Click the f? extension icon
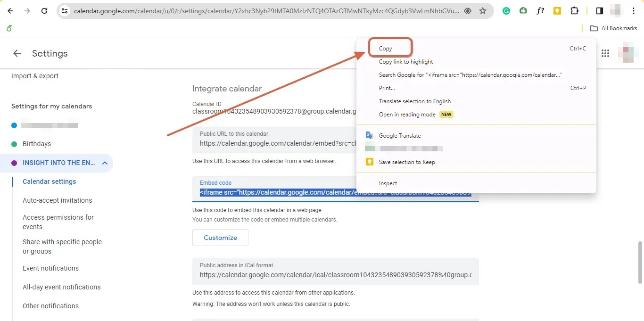Image resolution: width=644 pixels, height=321 pixels. [540, 11]
